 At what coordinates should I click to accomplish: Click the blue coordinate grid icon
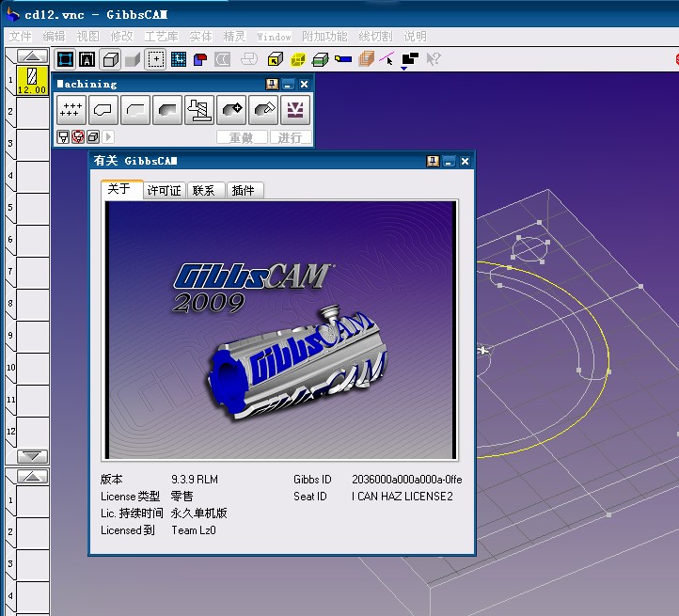pos(179,59)
